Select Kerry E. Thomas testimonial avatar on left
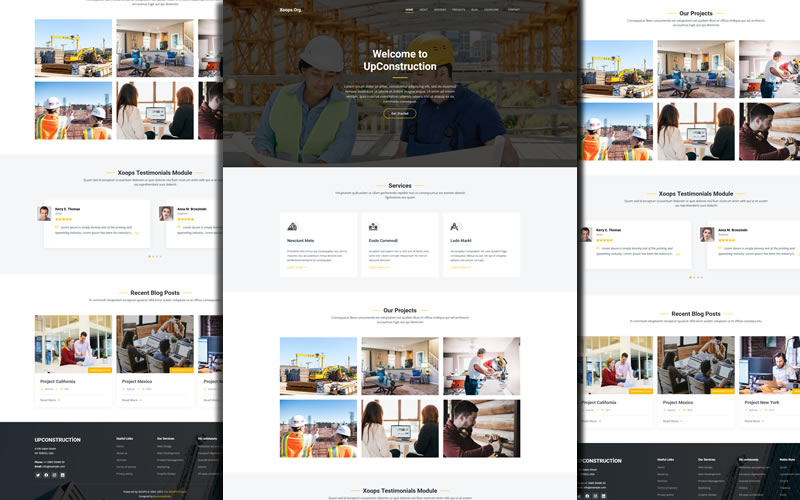 44,213
